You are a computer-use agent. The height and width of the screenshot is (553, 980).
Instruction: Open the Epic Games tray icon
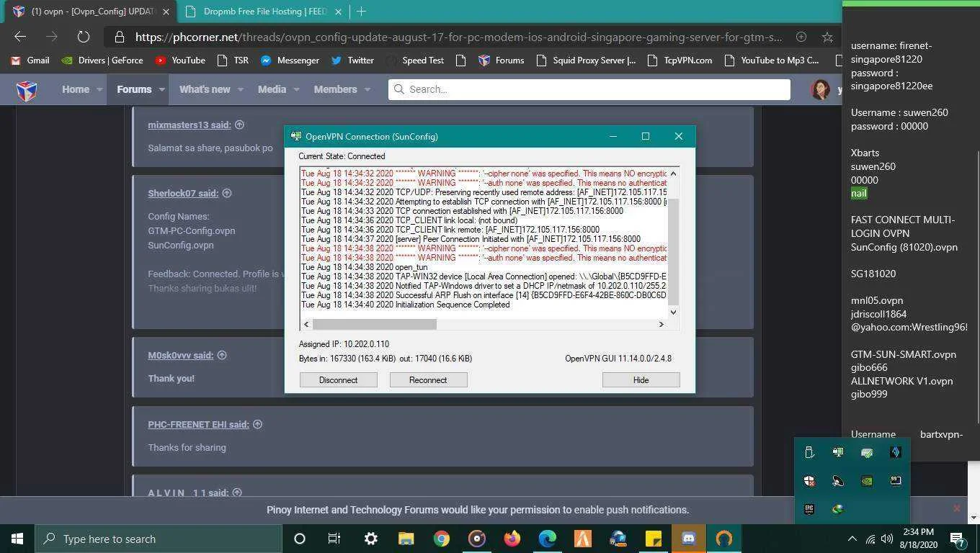(809, 509)
